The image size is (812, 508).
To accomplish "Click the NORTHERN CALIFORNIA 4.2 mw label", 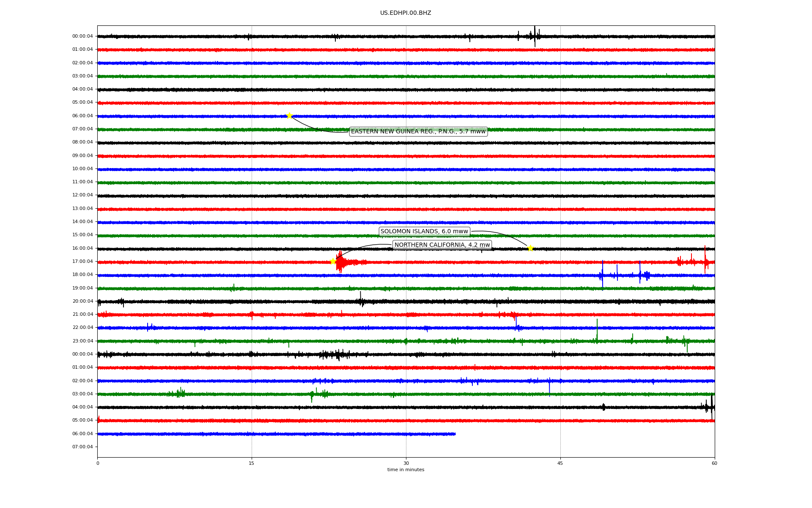I will (442, 245).
